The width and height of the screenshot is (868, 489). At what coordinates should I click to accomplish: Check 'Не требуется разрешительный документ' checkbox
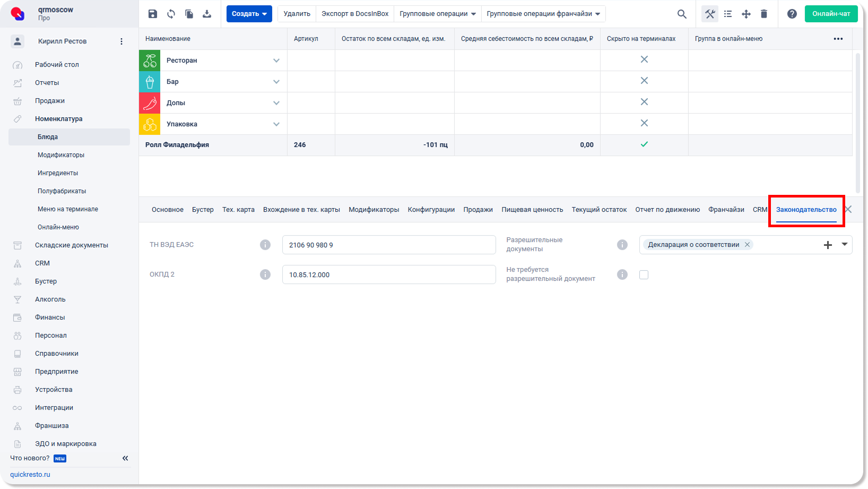[x=644, y=274]
